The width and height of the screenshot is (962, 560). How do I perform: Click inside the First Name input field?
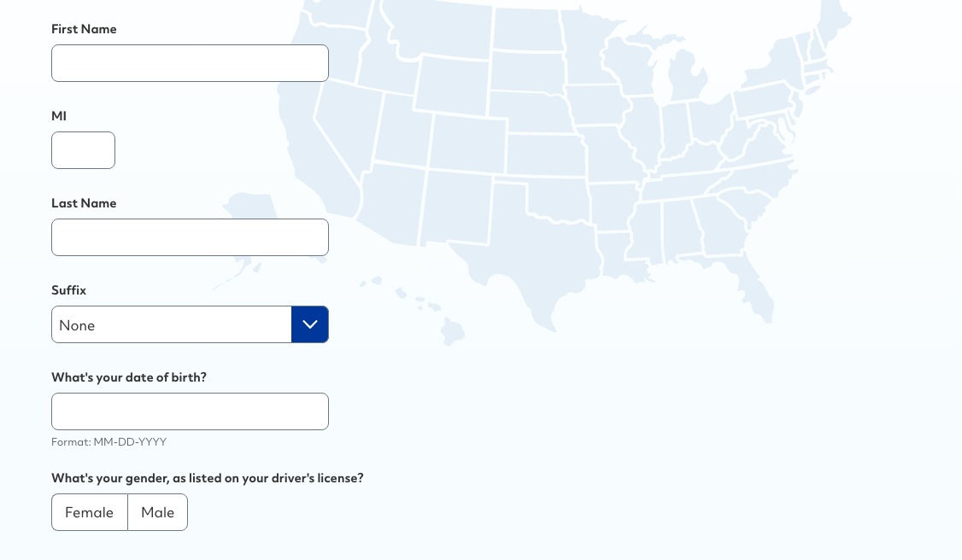[190, 63]
